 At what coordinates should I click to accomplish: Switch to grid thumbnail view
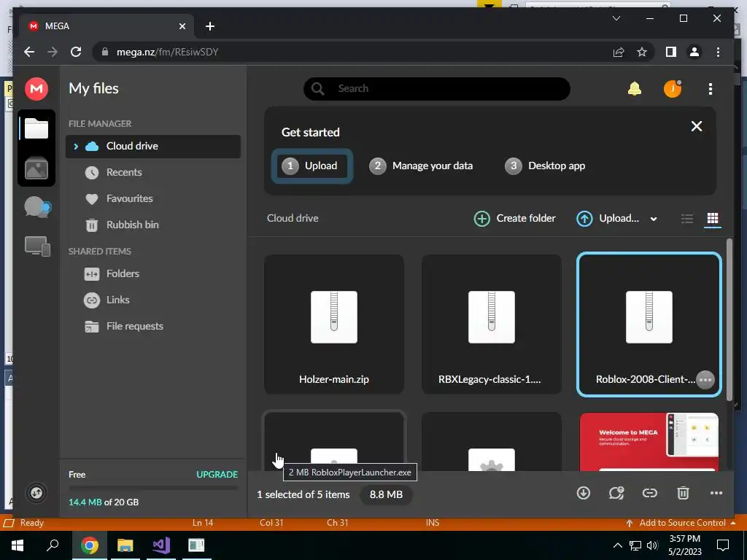(x=712, y=219)
